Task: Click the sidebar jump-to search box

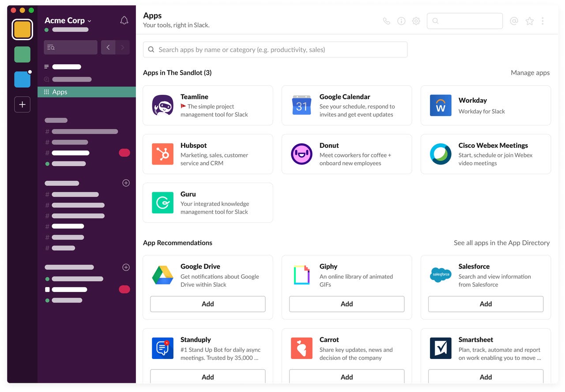Action: 71,47
